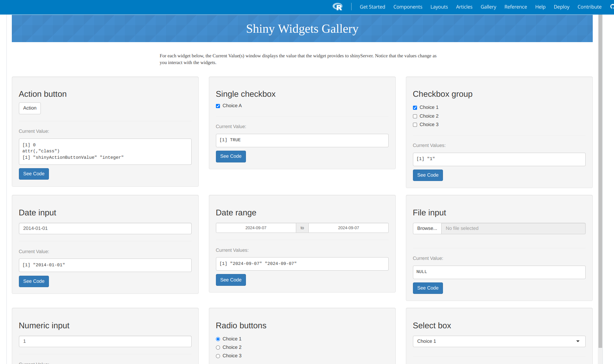The image size is (614, 364).
Task: Open the date range end date picker
Action: [x=348, y=228]
